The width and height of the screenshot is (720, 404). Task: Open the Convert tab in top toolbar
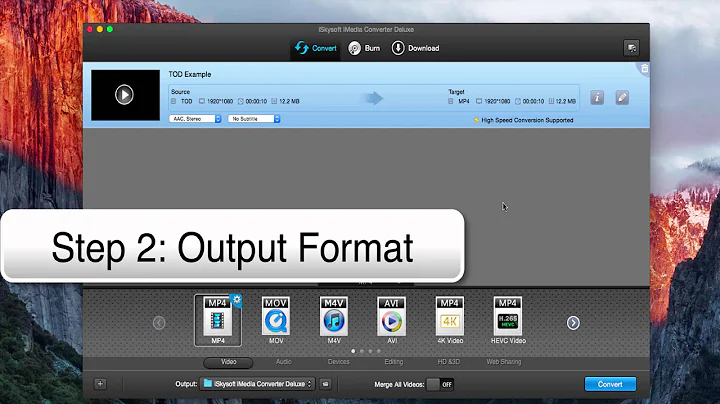pyautogui.click(x=315, y=48)
